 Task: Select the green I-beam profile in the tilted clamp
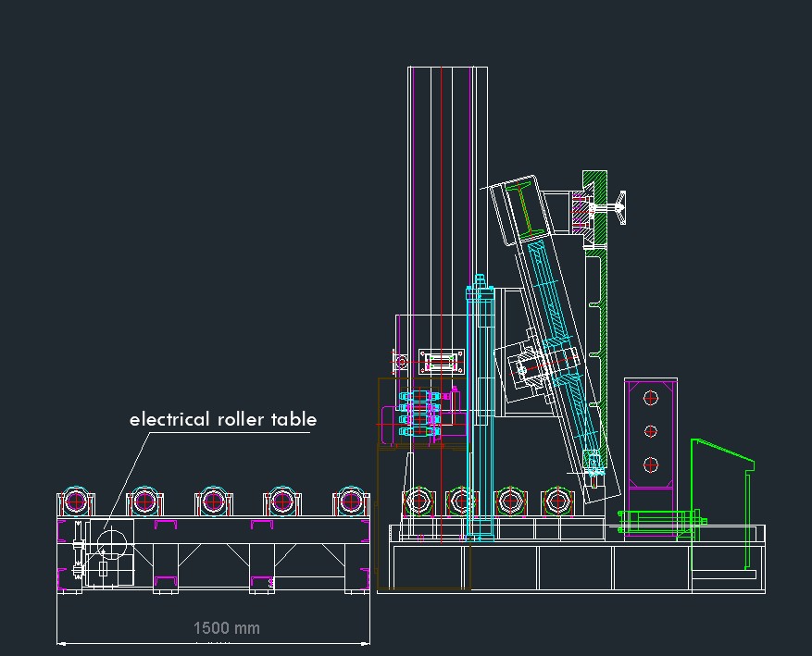pos(532,210)
